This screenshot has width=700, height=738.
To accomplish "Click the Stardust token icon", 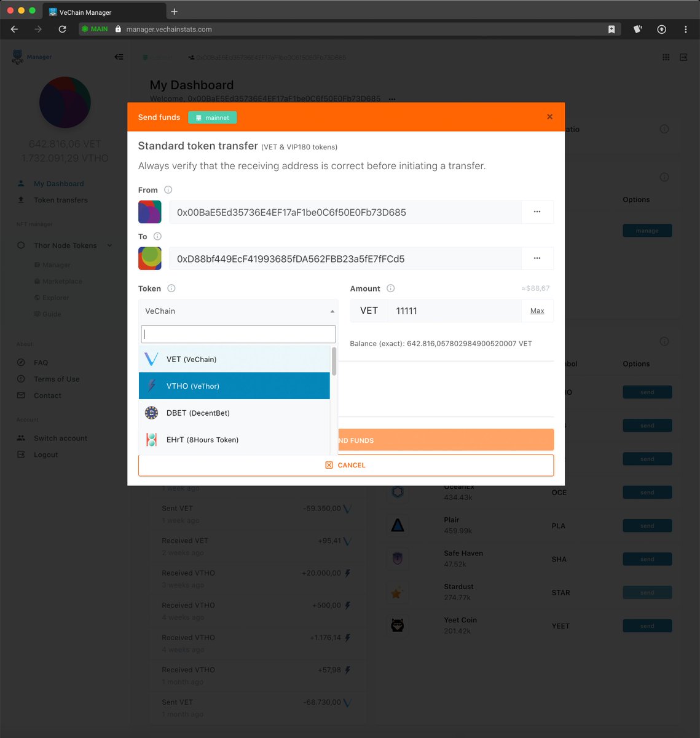I will pyautogui.click(x=398, y=593).
